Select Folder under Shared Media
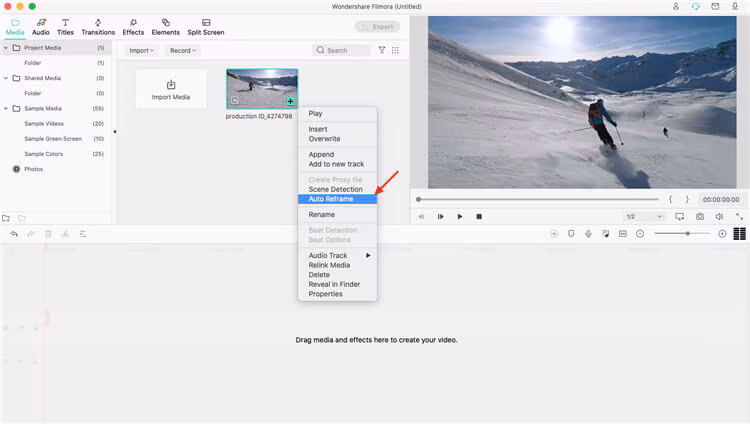 point(33,93)
